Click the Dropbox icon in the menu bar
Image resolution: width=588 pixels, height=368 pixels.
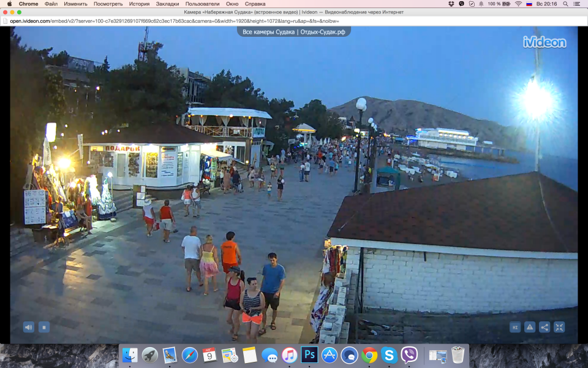coord(451,4)
